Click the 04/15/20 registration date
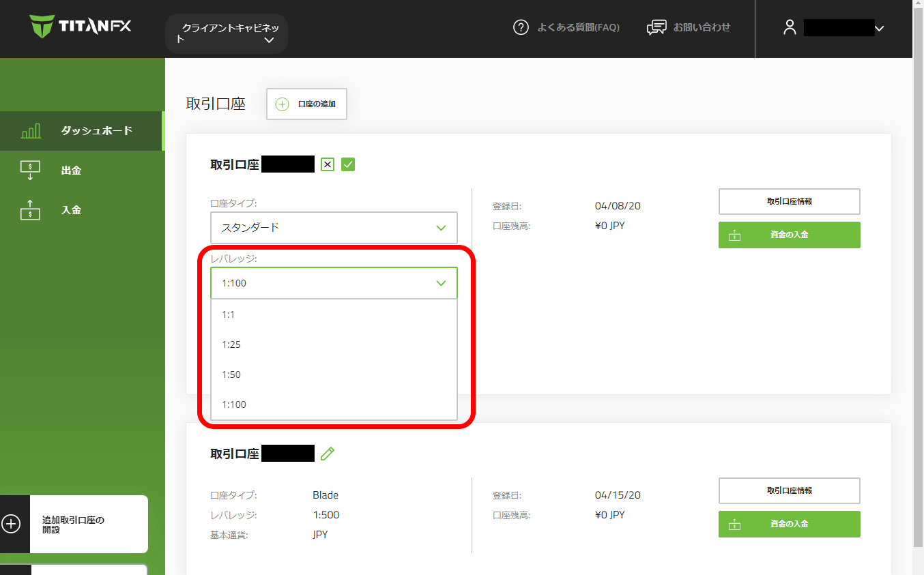 [x=618, y=495]
